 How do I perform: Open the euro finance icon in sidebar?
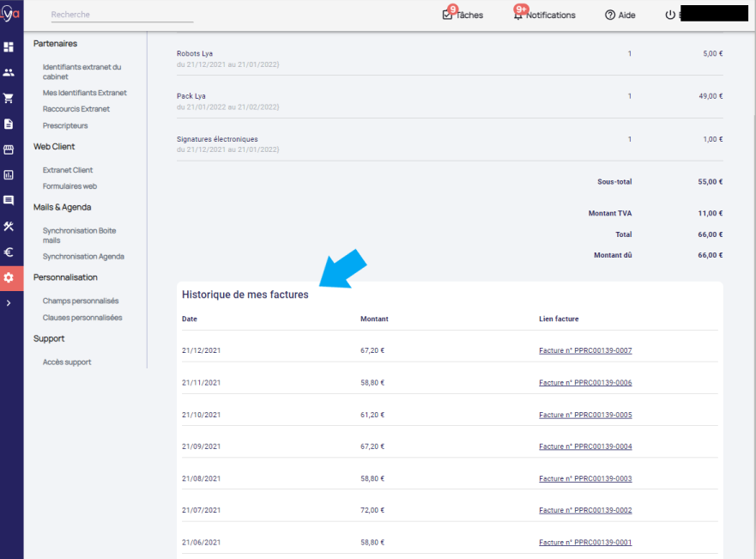tap(9, 252)
